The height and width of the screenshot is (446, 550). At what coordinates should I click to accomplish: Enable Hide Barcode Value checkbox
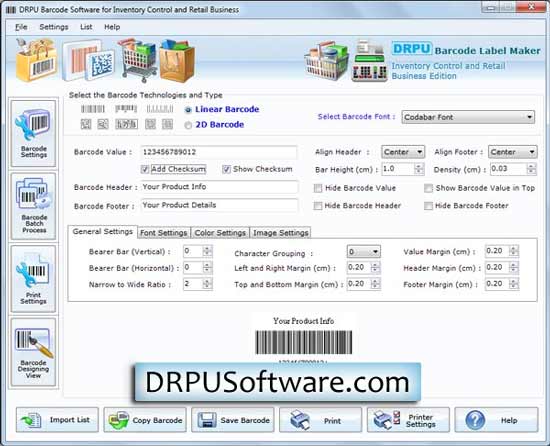coord(318,188)
